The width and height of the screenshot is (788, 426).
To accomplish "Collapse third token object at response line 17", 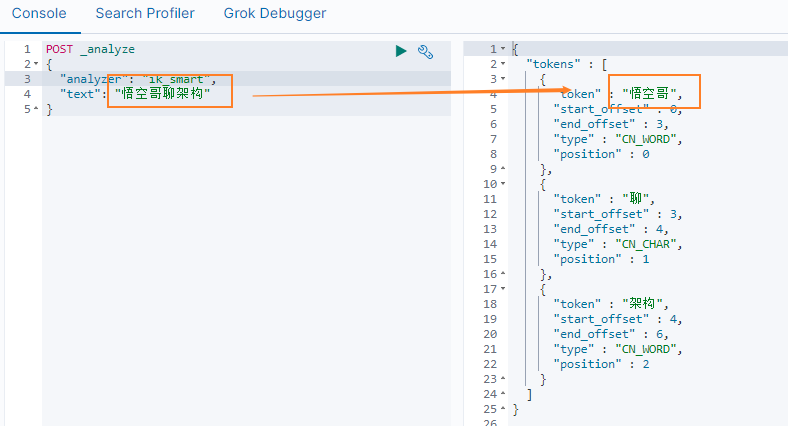I will [x=502, y=289].
